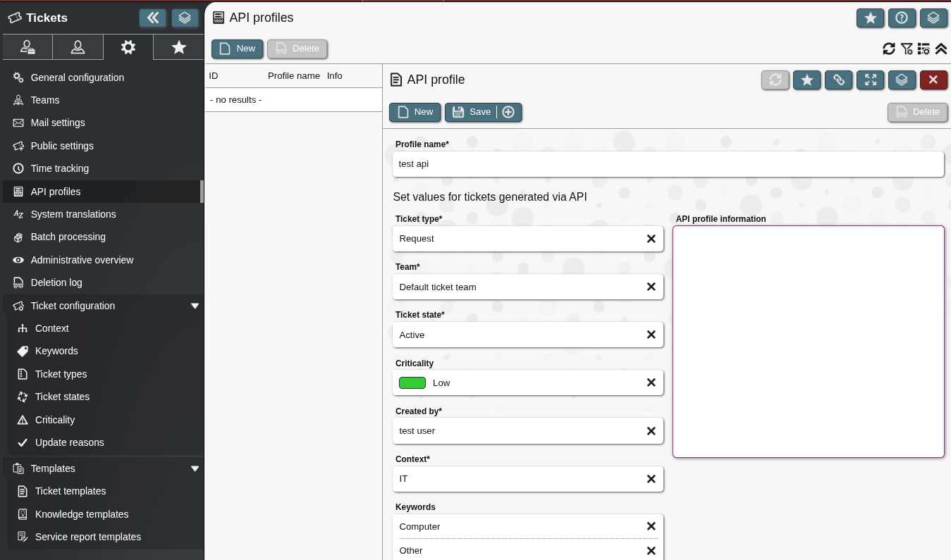Collapse the Ticket configuration section
Image resolution: width=951 pixels, height=560 pixels.
click(x=195, y=306)
